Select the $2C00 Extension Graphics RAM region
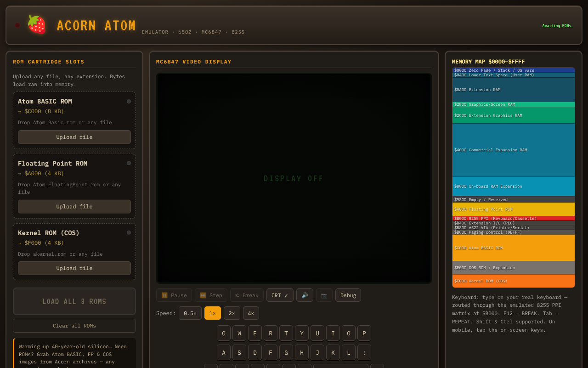588x368 pixels. (x=514, y=115)
